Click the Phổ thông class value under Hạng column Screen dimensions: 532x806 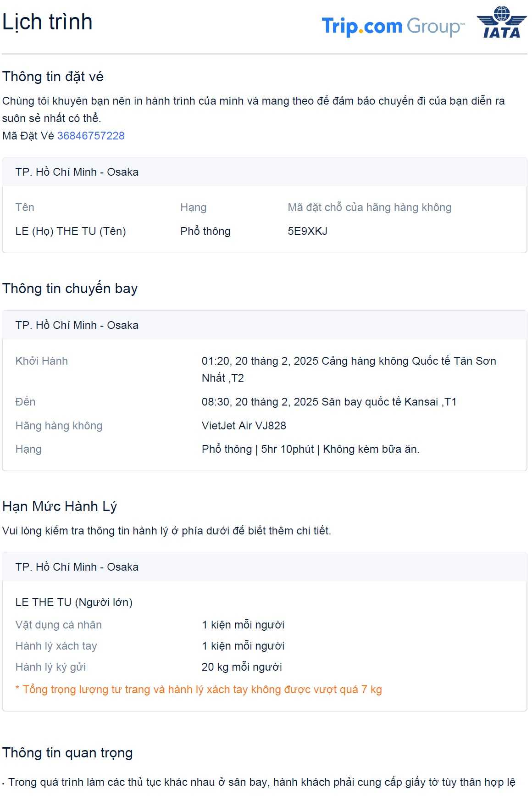pyautogui.click(x=205, y=231)
